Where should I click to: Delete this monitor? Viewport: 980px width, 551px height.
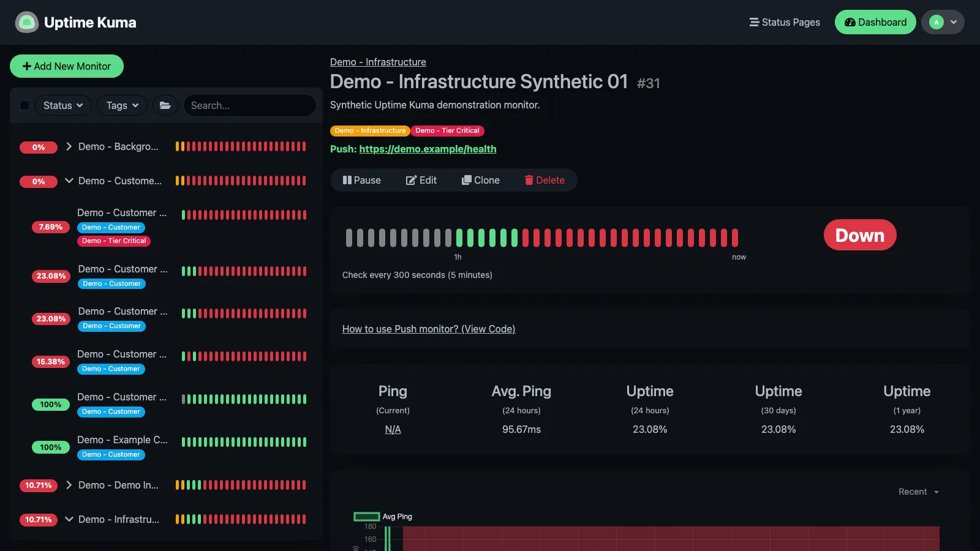[545, 180]
